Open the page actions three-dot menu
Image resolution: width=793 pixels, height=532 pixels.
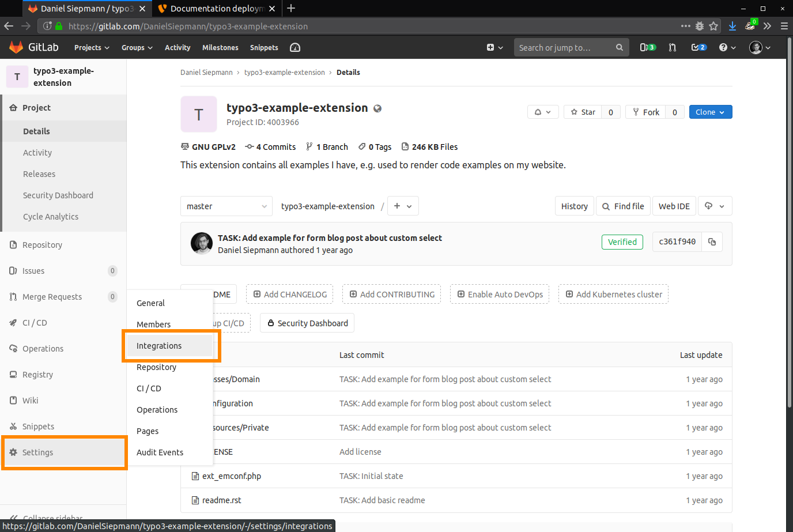[685, 26]
